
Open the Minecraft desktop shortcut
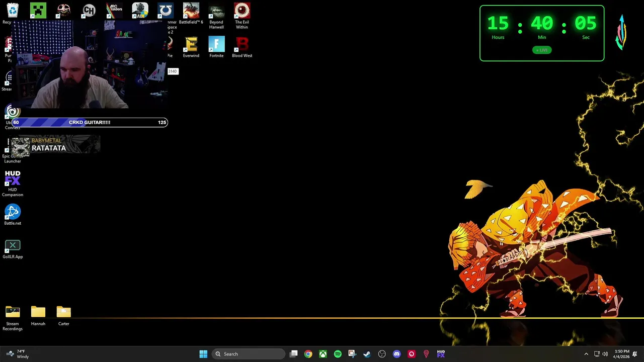pos(38,10)
